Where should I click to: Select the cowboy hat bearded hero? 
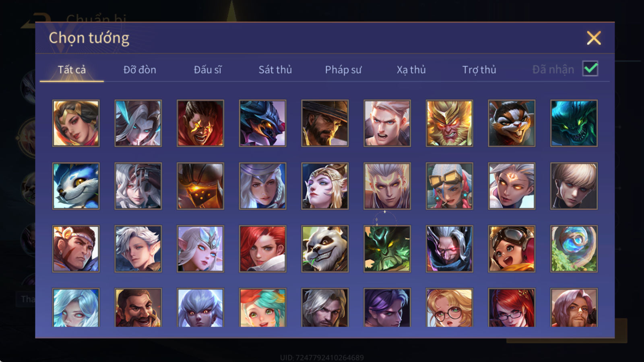[x=325, y=123]
